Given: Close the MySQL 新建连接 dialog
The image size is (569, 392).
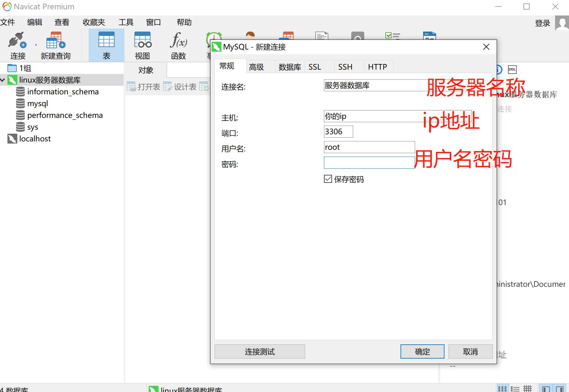Looking at the screenshot, I should pos(486,47).
